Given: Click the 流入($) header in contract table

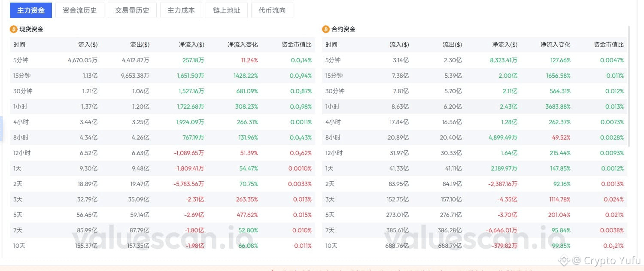Looking at the screenshot, I should click(399, 45).
